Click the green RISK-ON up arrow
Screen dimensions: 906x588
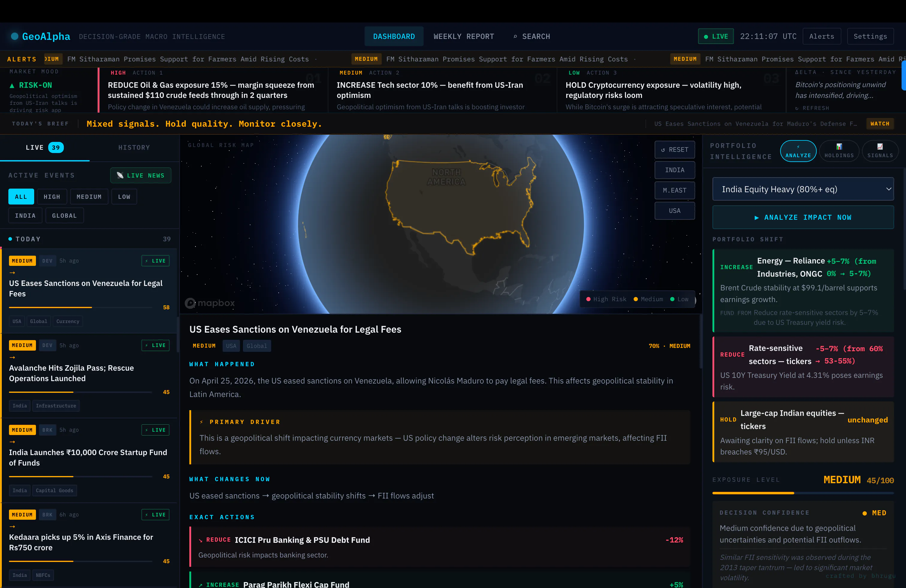(12, 86)
